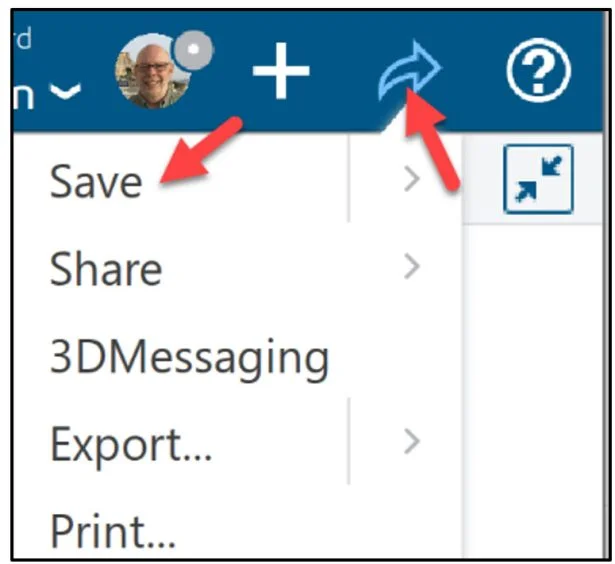Click the gray presence status badge on avatar
615x564 pixels.
(193, 51)
